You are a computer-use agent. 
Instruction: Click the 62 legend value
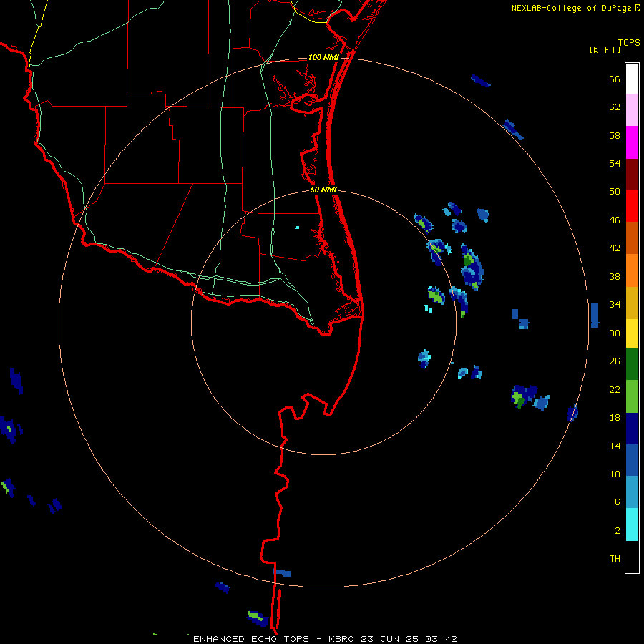[615, 107]
